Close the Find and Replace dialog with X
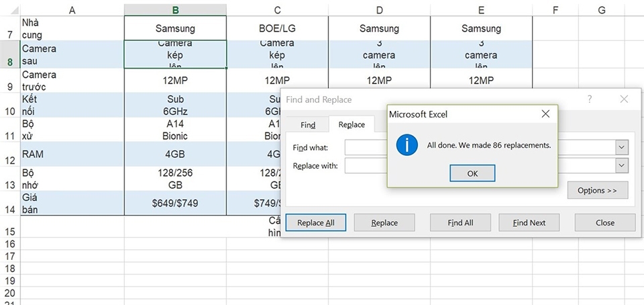The height and width of the screenshot is (305, 644). [x=624, y=99]
